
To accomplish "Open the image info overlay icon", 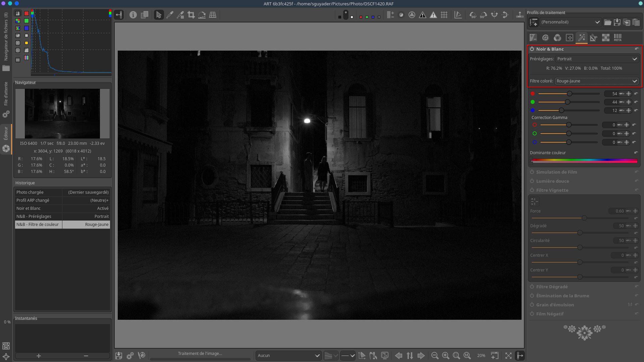I will point(133,15).
